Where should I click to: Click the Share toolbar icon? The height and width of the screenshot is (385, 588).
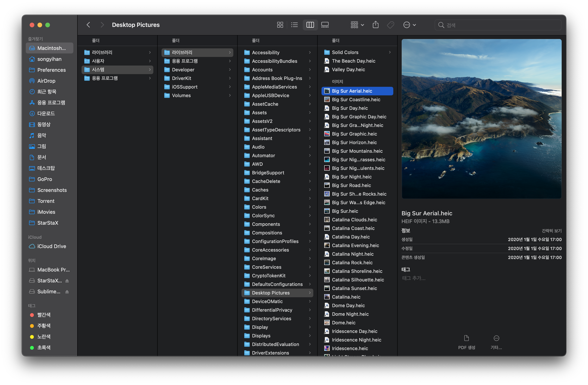[x=375, y=25]
